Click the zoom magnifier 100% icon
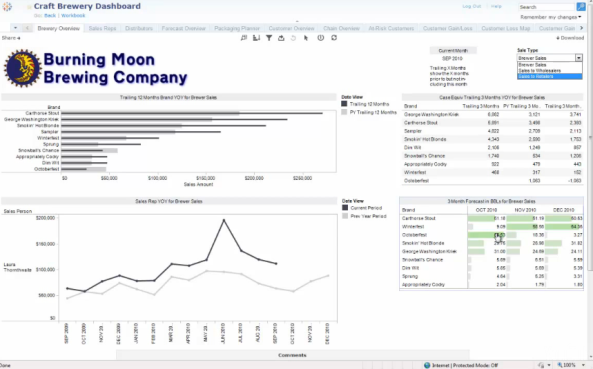Image resolution: width=593 pixels, height=369 pixels. (560, 365)
